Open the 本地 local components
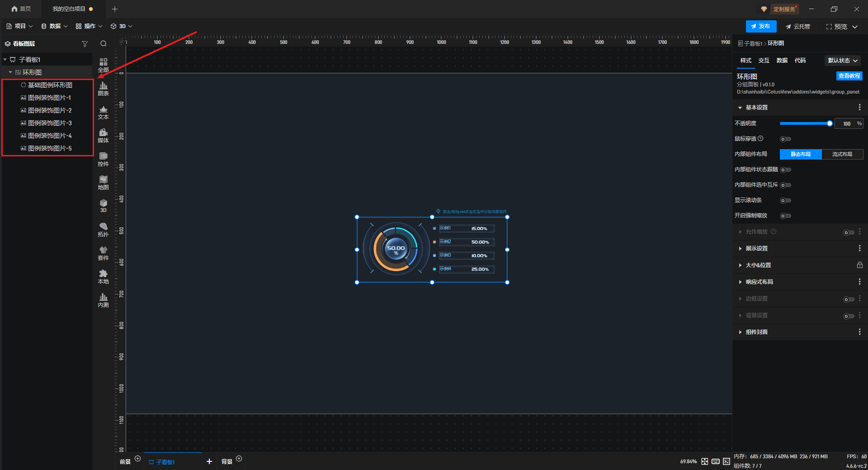The image size is (868, 470). pyautogui.click(x=104, y=277)
